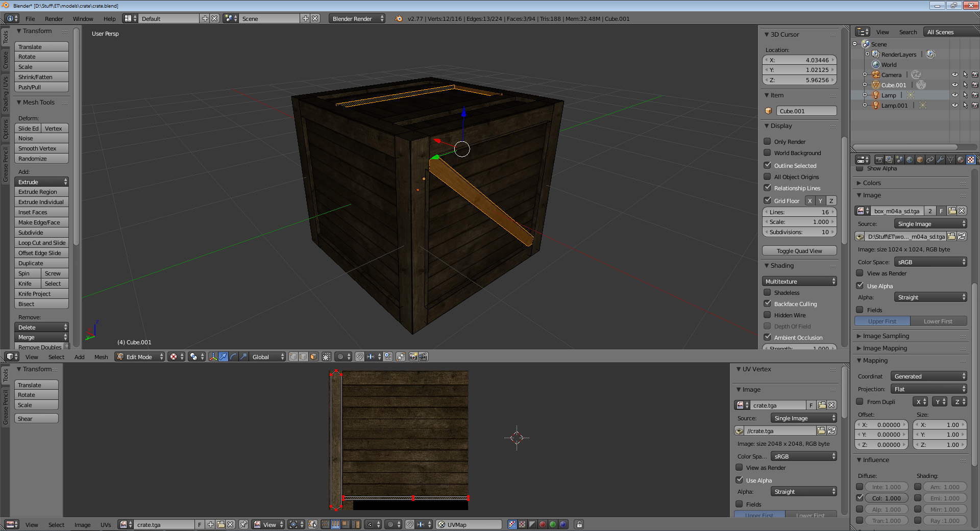This screenshot has width=980, height=531.
Task: Open the Object properties tab (cube icon)
Action: pyautogui.click(x=920, y=160)
